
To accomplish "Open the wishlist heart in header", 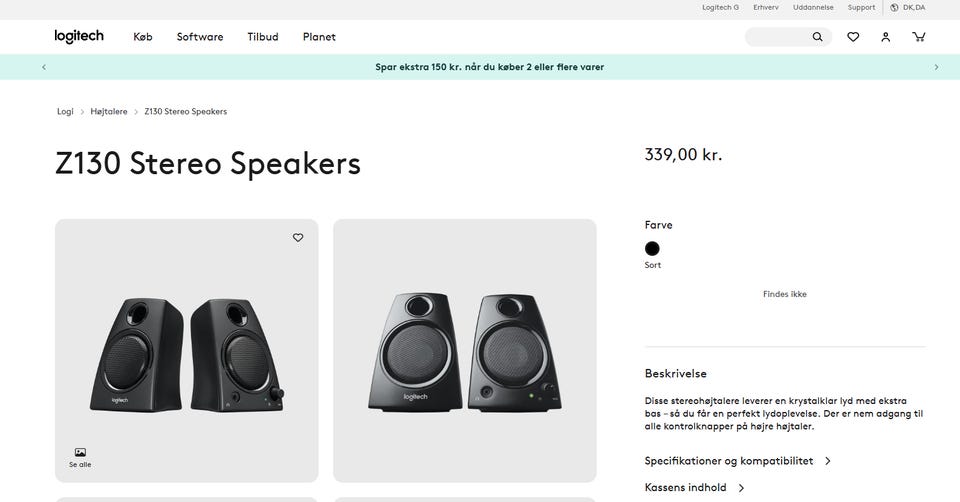I will (853, 37).
